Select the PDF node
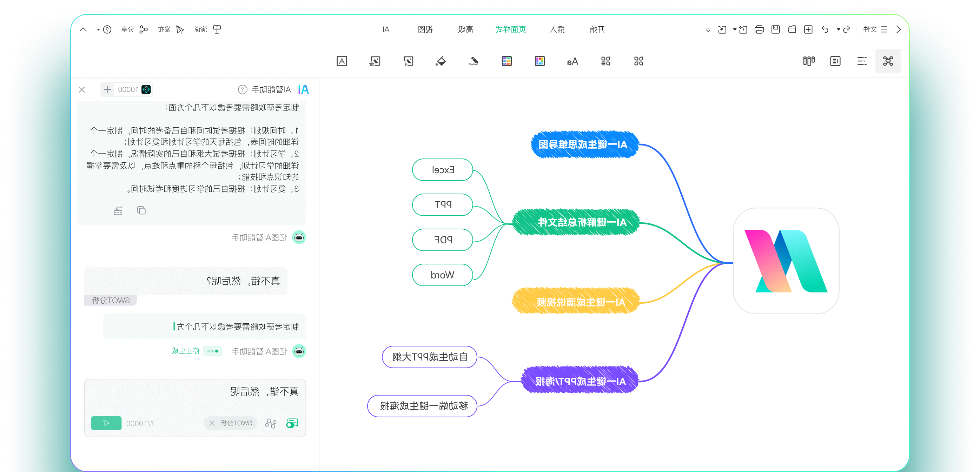The height and width of the screenshot is (472, 980). pos(443,240)
